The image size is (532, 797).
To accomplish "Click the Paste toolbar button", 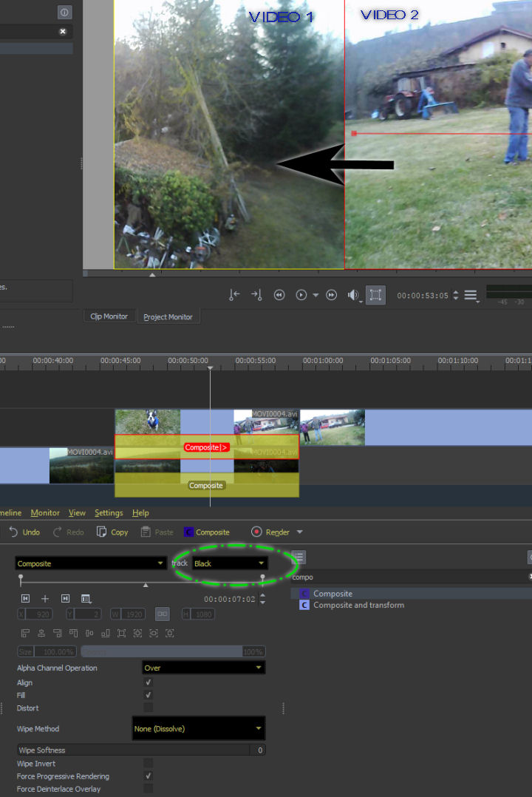I will [x=157, y=532].
